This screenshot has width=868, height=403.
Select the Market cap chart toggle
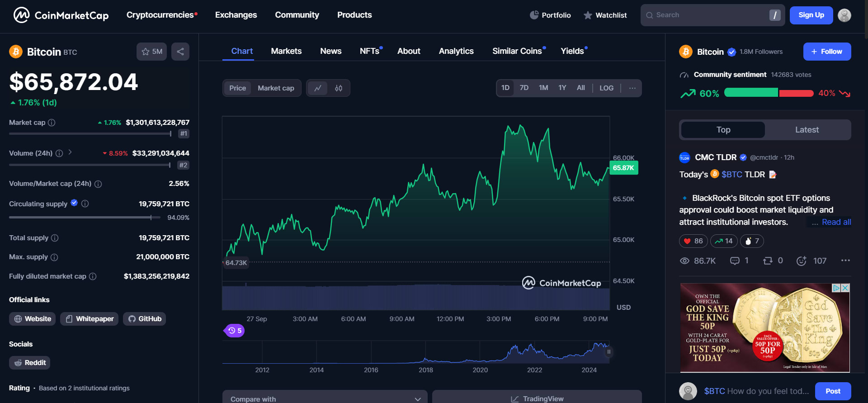click(276, 88)
